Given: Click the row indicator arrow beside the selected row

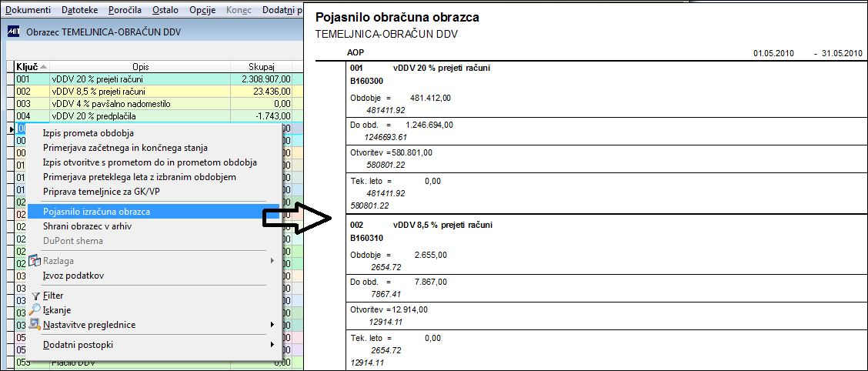Looking at the screenshot, I should click(11, 129).
